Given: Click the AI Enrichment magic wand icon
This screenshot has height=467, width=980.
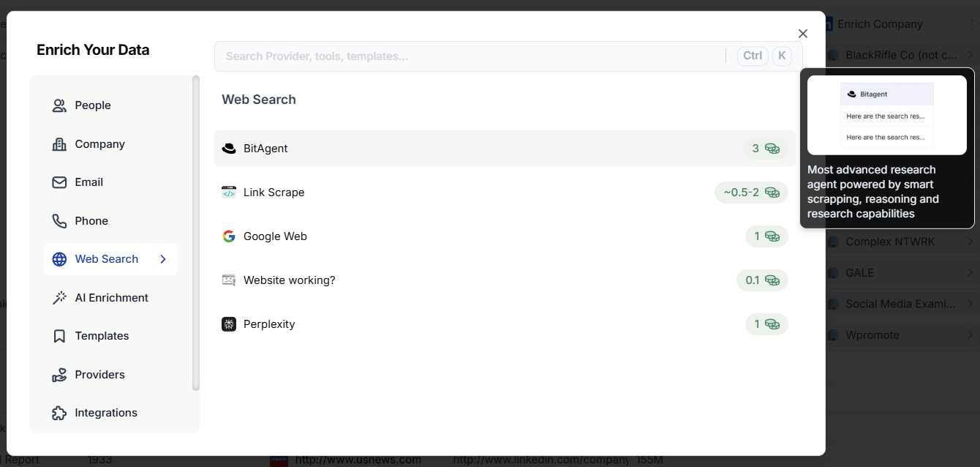Looking at the screenshot, I should point(59,298).
